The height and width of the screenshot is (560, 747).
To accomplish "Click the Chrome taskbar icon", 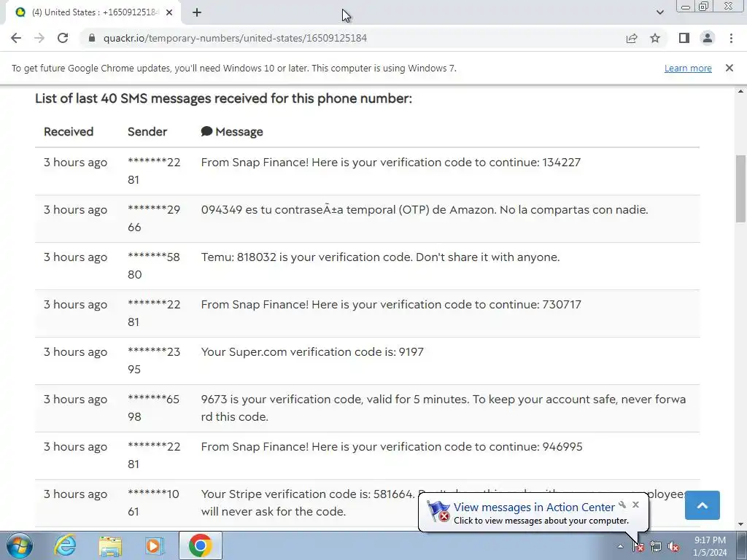I will (x=201, y=545).
